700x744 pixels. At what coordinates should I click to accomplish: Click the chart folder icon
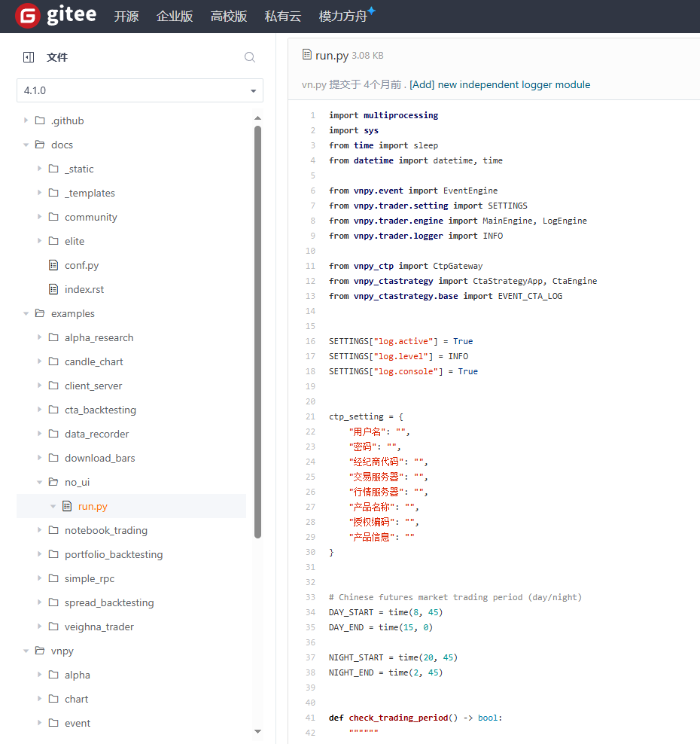(53, 699)
